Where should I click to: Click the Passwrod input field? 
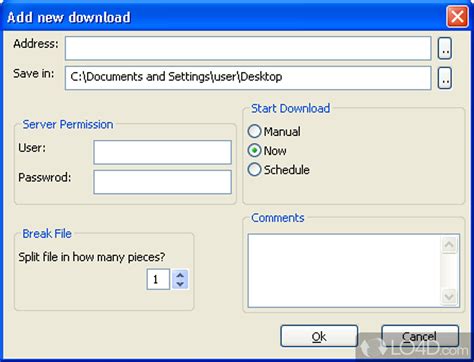click(162, 182)
